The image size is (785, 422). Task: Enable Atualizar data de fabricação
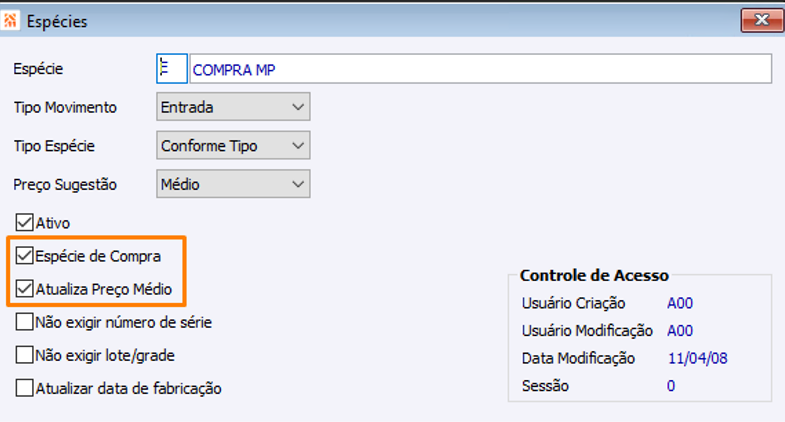point(24,388)
